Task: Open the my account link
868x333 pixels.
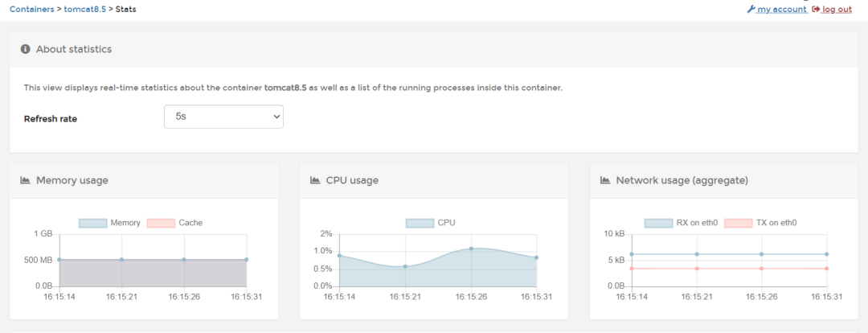Action: point(781,9)
